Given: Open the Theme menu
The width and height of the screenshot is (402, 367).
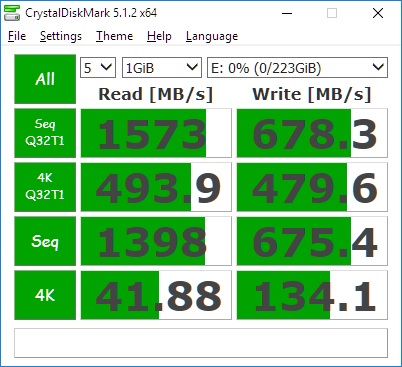Looking at the screenshot, I should tap(114, 36).
